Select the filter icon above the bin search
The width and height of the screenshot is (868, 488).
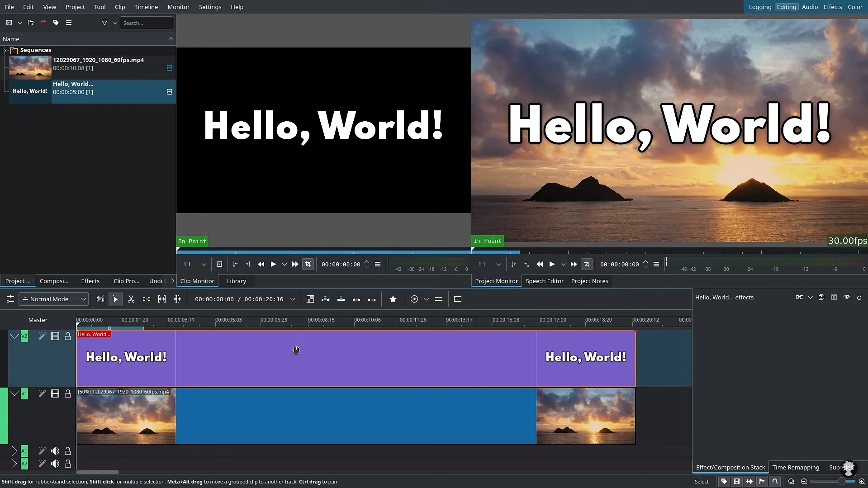(x=104, y=23)
